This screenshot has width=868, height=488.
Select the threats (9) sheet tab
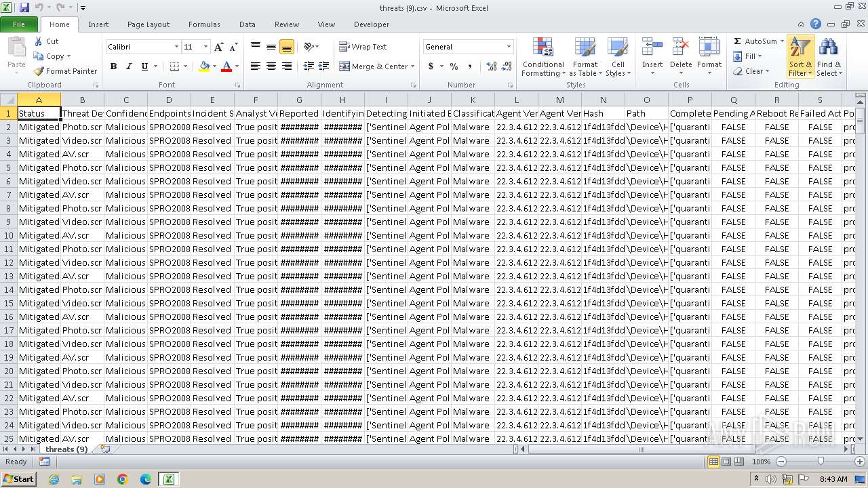[x=66, y=449]
